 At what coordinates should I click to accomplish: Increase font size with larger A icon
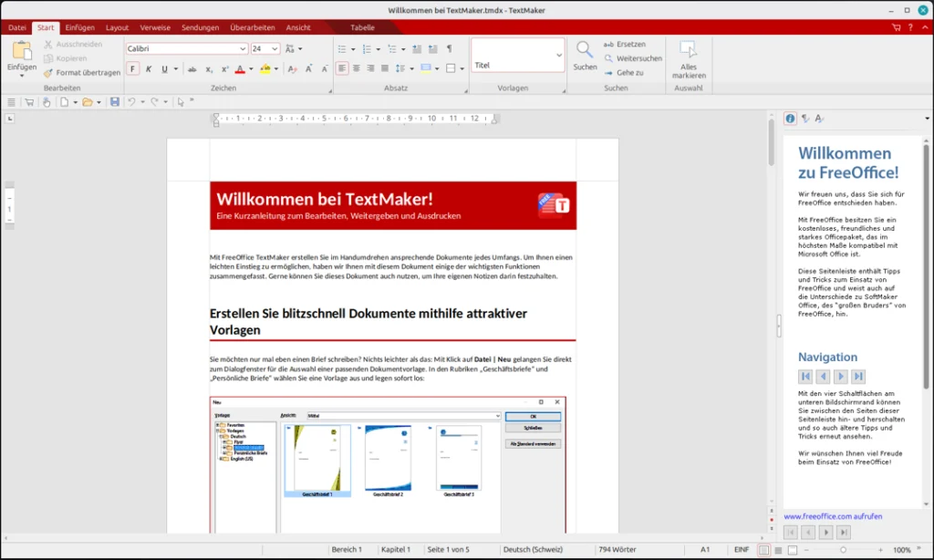[x=308, y=69]
